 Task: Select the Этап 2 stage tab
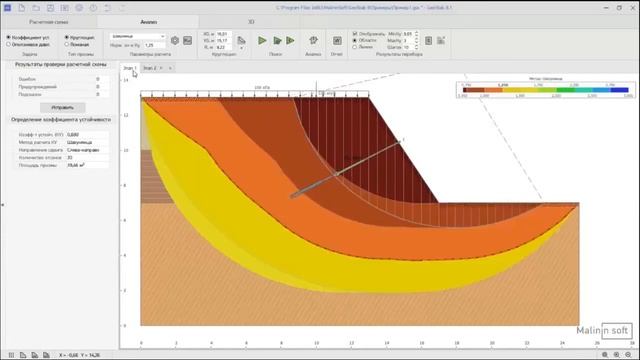(x=150, y=68)
